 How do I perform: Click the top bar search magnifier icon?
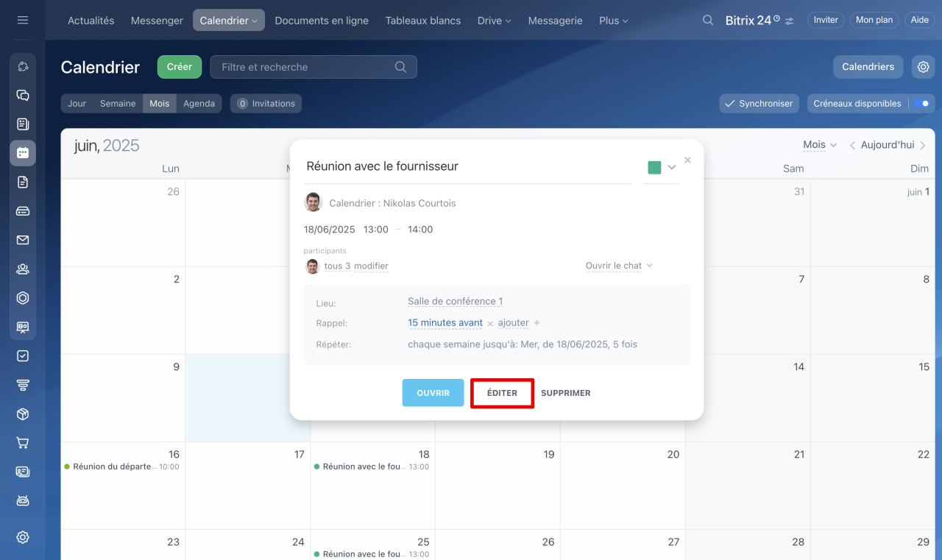click(x=708, y=21)
